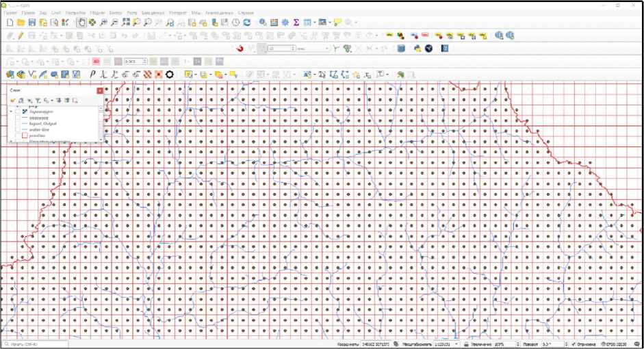Viewport: 644px width, 349px height.
Task: Click the water-line layer name
Action: pos(40,130)
